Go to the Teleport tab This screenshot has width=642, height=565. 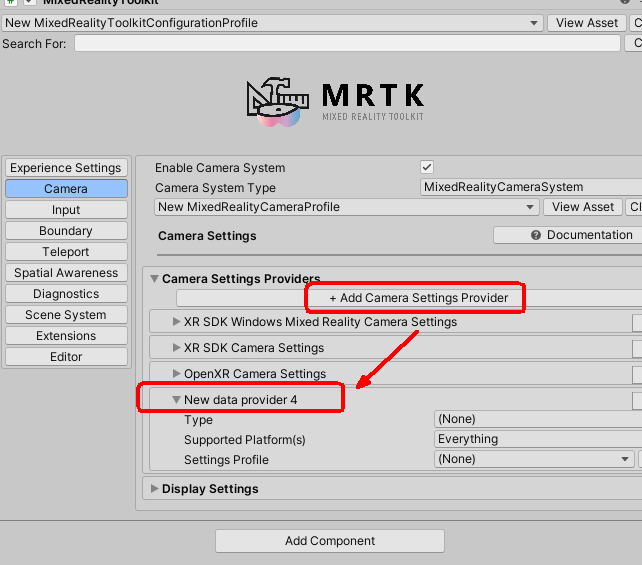[66, 251]
